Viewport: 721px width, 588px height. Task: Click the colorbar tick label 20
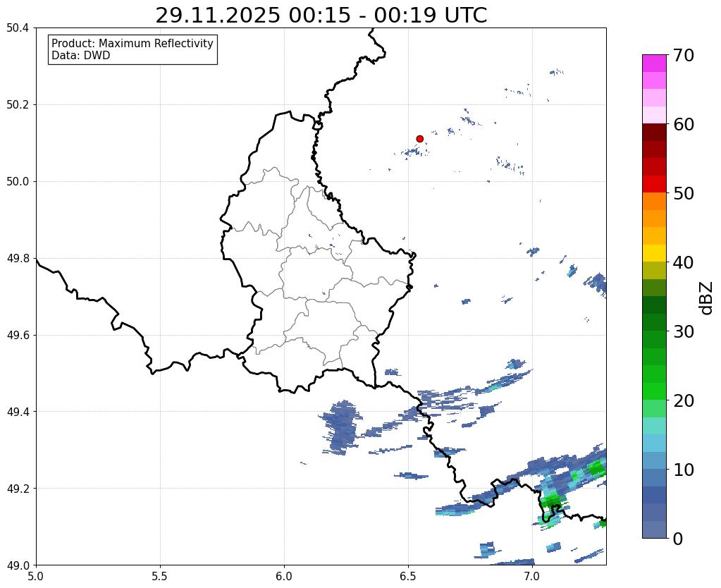coord(684,400)
